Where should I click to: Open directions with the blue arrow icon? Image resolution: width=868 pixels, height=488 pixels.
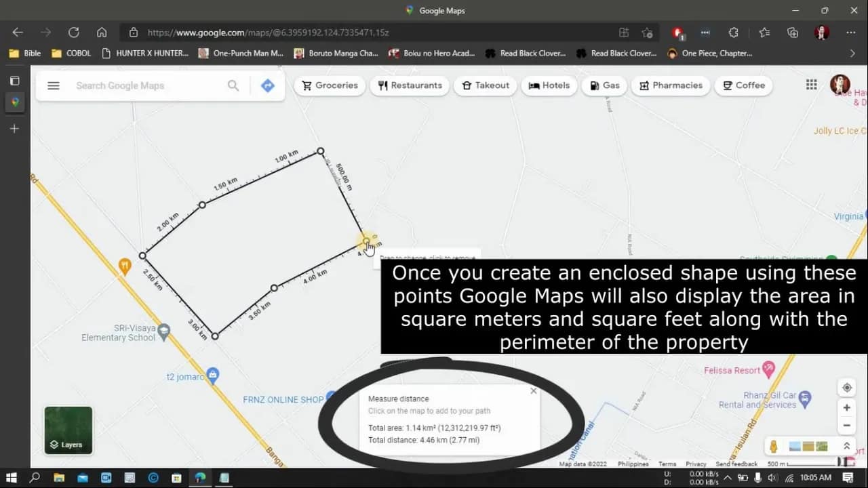(268, 85)
